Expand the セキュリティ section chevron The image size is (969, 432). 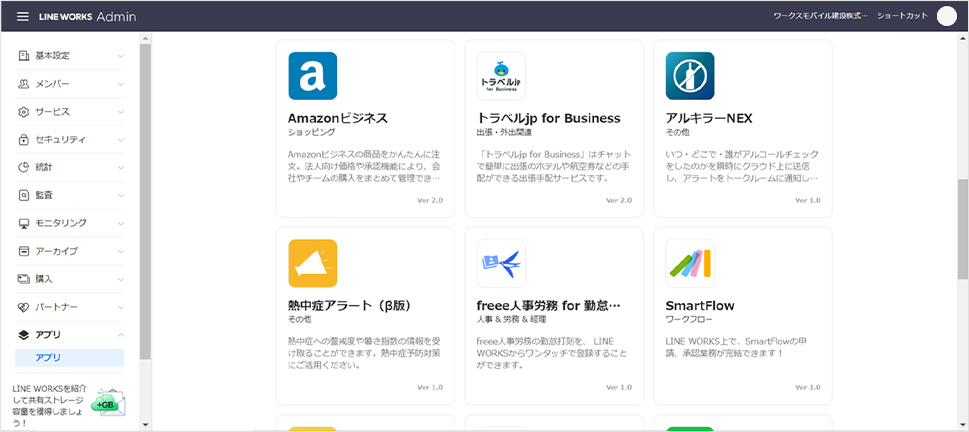click(x=120, y=139)
